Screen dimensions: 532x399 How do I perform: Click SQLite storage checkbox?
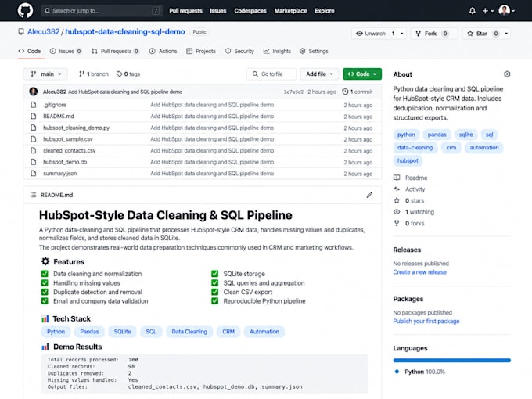pos(215,274)
